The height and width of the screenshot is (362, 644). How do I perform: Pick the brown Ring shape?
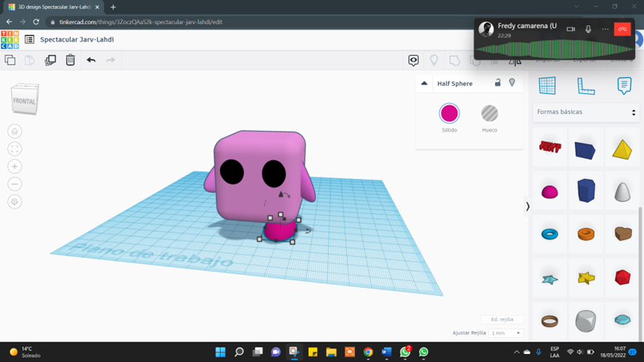(550, 321)
